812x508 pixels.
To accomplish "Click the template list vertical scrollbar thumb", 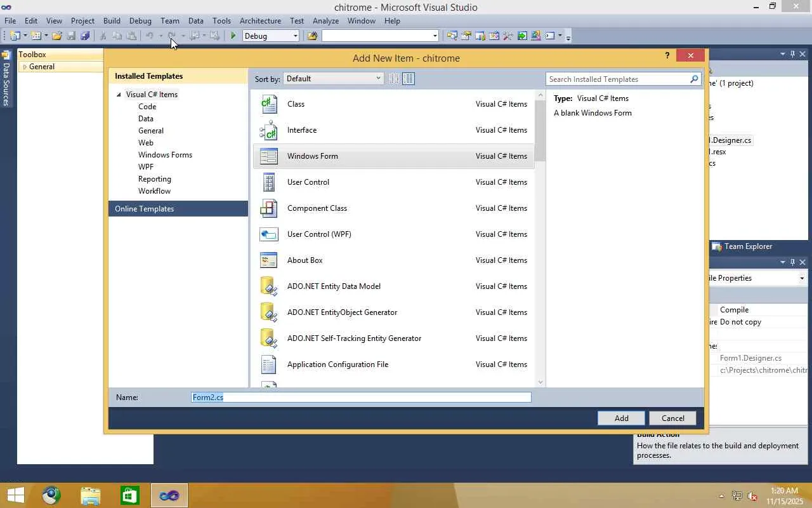I will (540, 131).
